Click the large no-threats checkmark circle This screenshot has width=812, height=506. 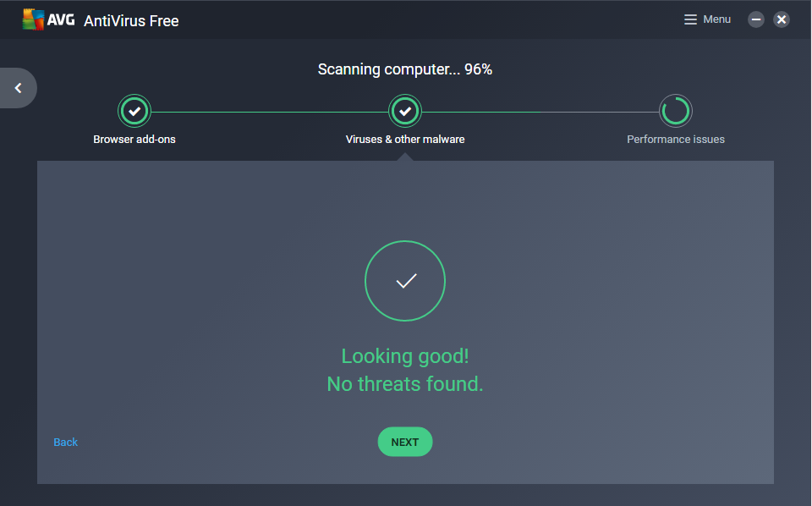click(405, 281)
